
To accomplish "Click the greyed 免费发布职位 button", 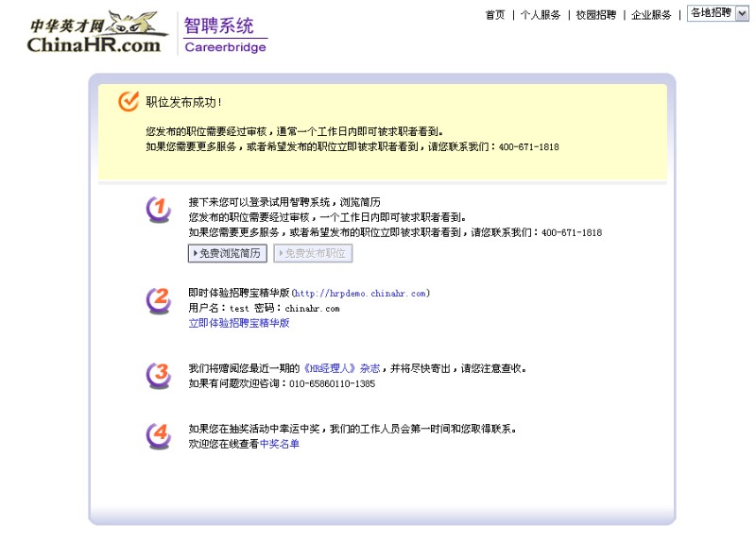I will coord(314,253).
